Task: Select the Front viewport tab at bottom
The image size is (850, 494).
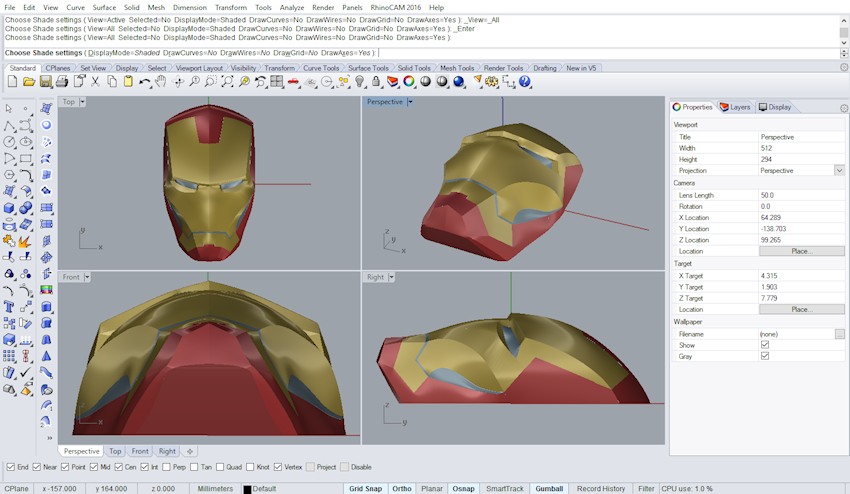Action: [x=139, y=451]
